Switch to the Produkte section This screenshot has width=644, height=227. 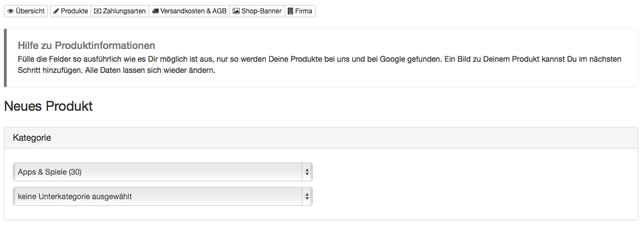(x=71, y=11)
